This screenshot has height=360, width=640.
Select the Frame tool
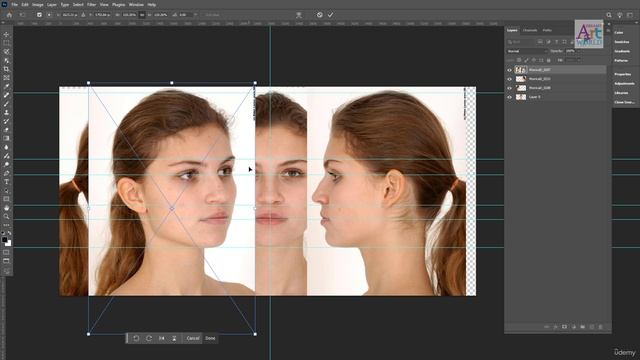(x=6, y=78)
